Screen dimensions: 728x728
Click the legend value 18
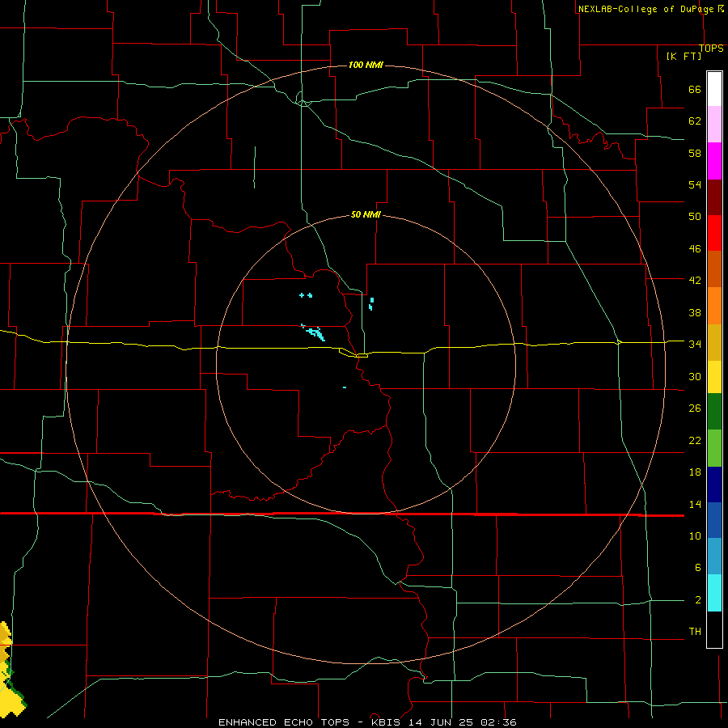[695, 472]
